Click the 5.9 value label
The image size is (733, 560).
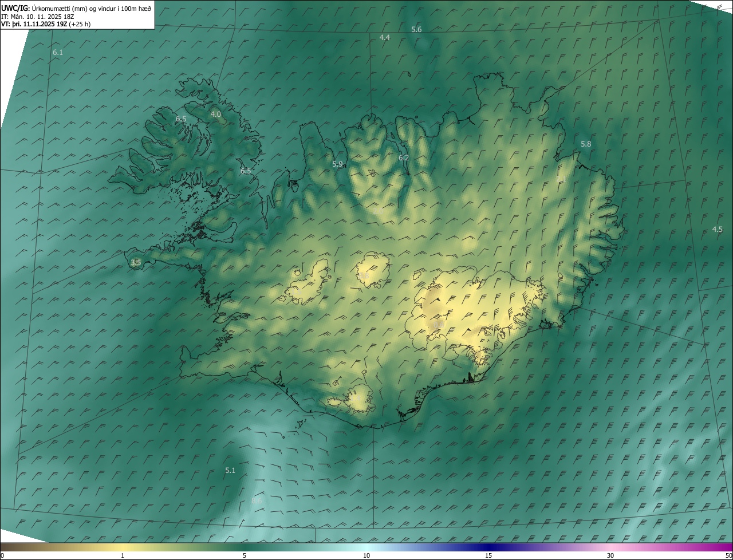pyautogui.click(x=337, y=164)
